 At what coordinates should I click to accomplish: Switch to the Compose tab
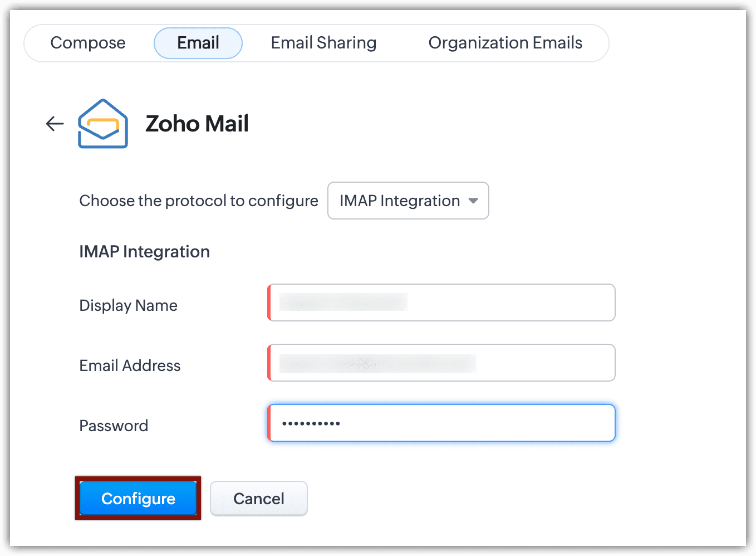88,43
